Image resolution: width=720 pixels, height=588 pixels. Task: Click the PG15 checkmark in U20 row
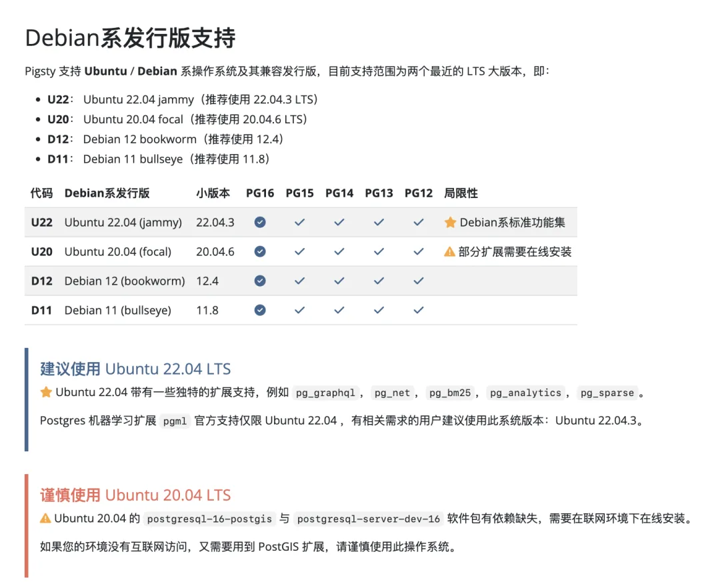(x=299, y=252)
